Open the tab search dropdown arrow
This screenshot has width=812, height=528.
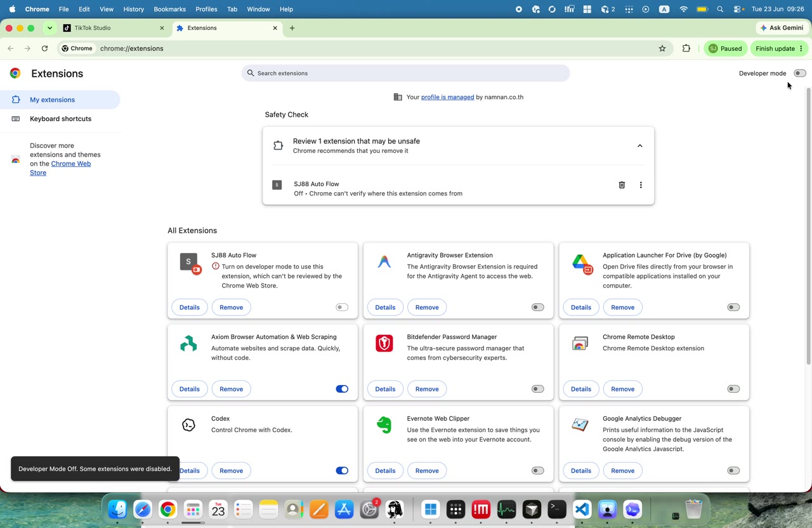pos(49,28)
